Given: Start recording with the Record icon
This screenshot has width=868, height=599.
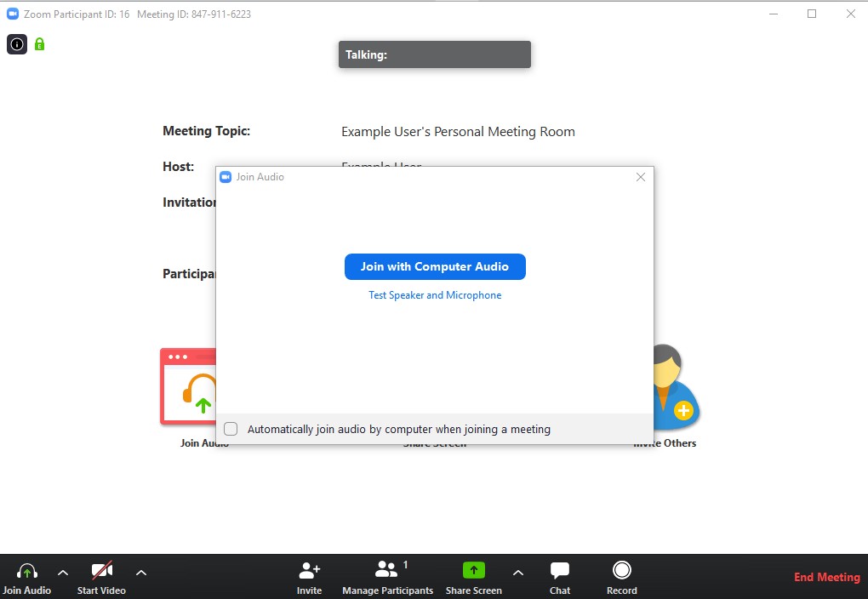Looking at the screenshot, I should click(x=622, y=570).
